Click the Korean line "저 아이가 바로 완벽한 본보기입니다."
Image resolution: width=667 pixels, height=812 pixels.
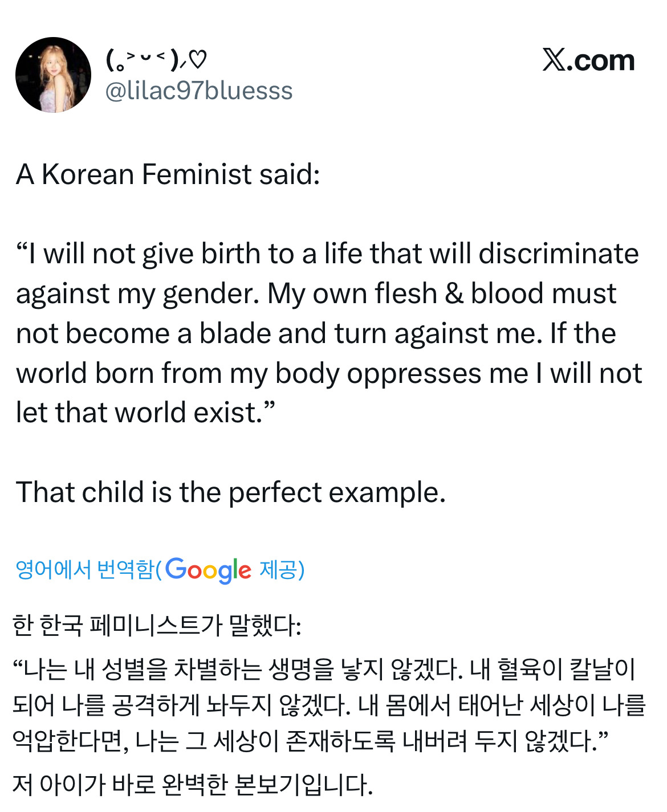click(192, 785)
